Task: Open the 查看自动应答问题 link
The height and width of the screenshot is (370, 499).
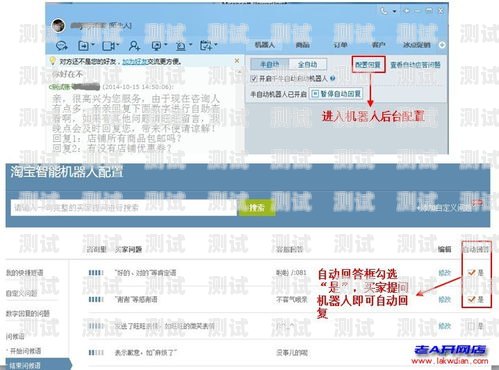Action: click(x=415, y=65)
